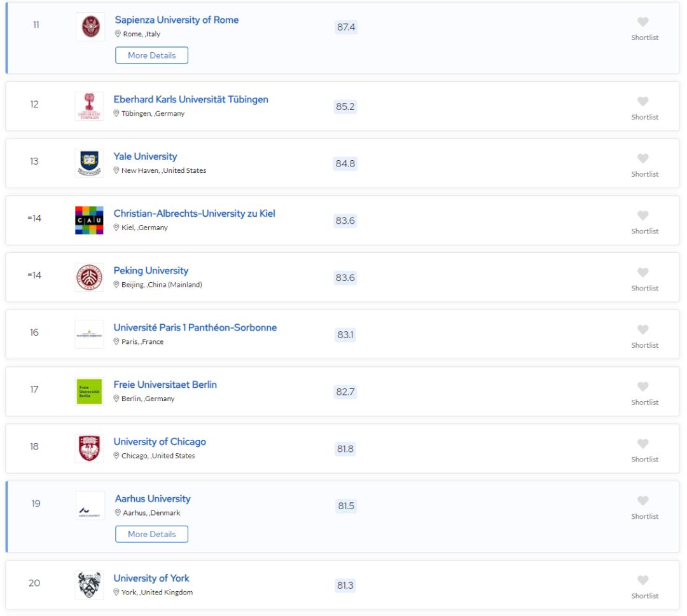Click the Peking University red seal logo
Screen dimensions: 687x616
88,277
